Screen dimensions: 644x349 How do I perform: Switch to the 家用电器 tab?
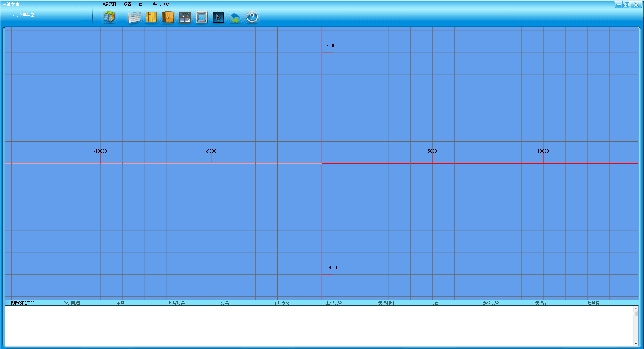pos(72,303)
